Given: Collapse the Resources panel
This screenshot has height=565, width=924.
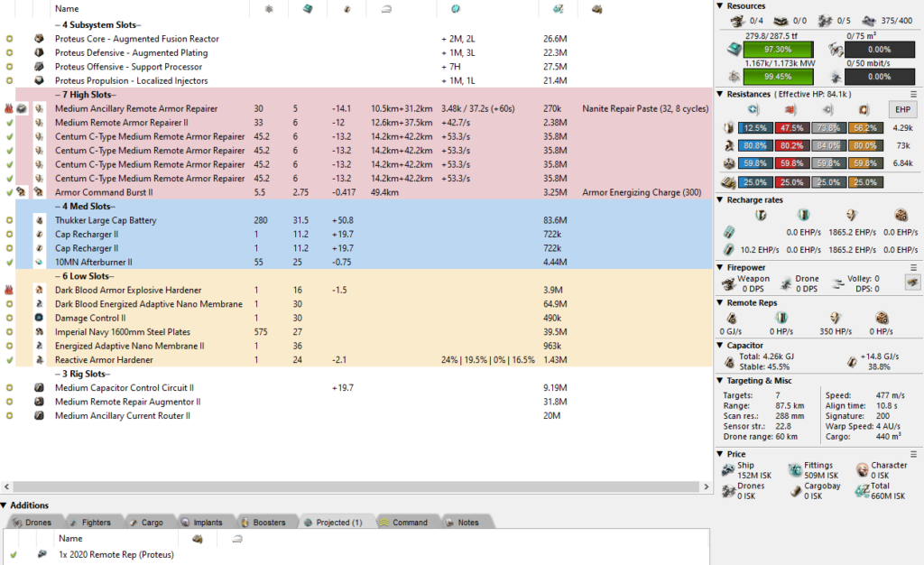Looking at the screenshot, I should 720,6.
